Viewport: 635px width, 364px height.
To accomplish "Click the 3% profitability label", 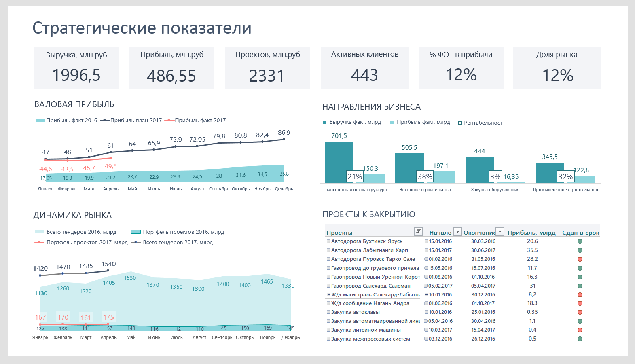I will [x=495, y=176].
